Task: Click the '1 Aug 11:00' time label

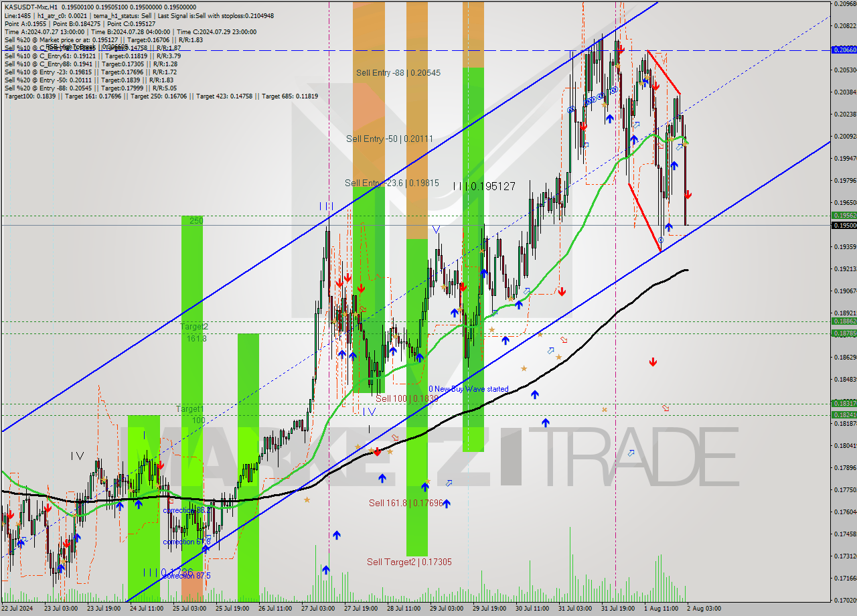Action: [x=660, y=609]
